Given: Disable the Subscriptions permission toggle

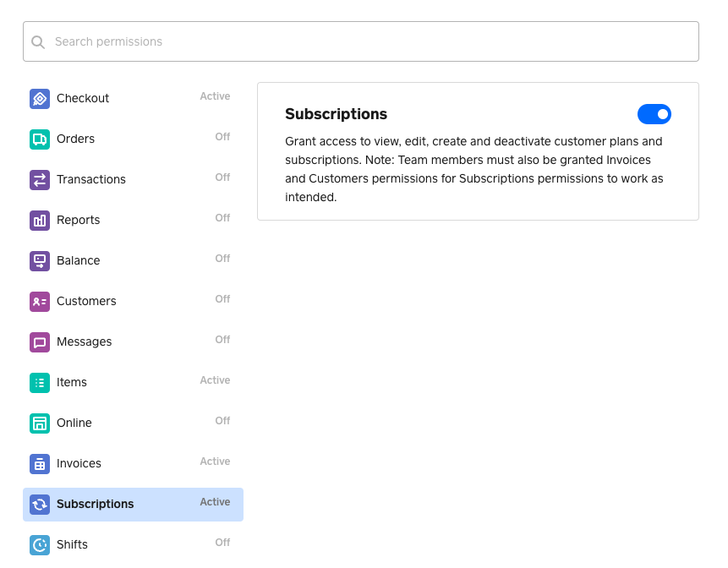Looking at the screenshot, I should click(x=654, y=114).
